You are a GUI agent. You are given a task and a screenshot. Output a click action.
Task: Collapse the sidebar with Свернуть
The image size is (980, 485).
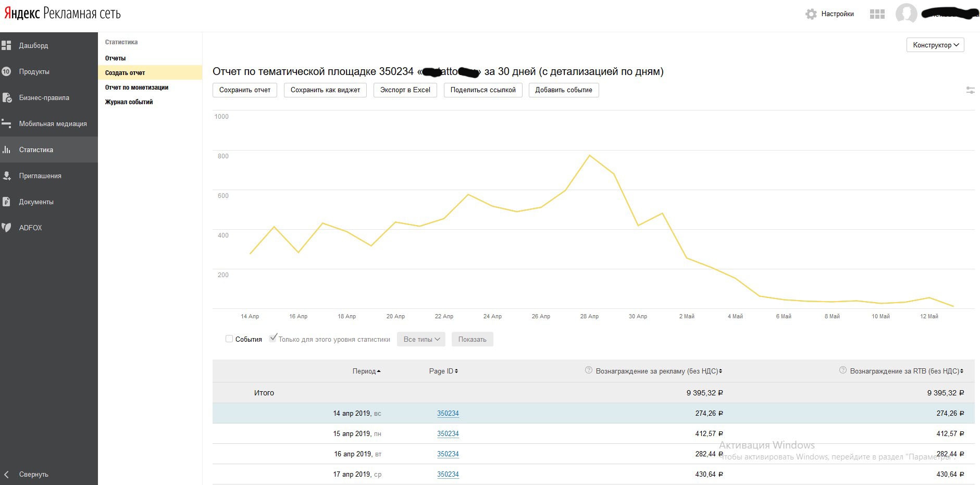coord(33,475)
